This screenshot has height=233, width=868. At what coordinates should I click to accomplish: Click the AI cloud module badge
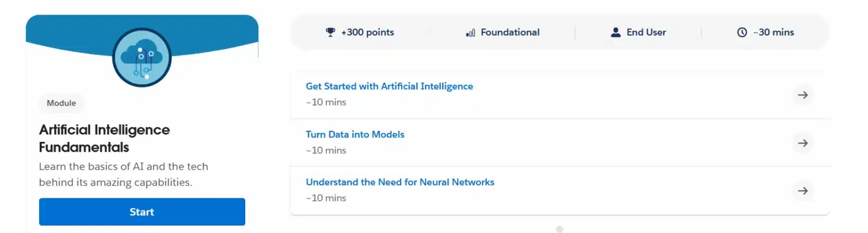tap(142, 58)
